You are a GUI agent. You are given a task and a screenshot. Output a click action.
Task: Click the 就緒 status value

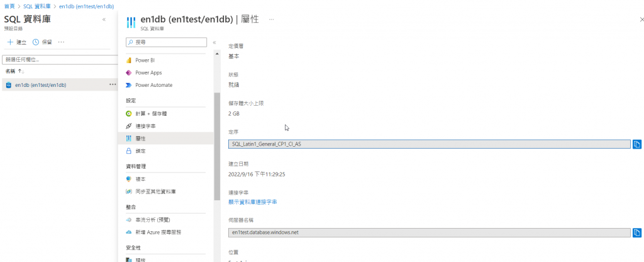[234, 85]
